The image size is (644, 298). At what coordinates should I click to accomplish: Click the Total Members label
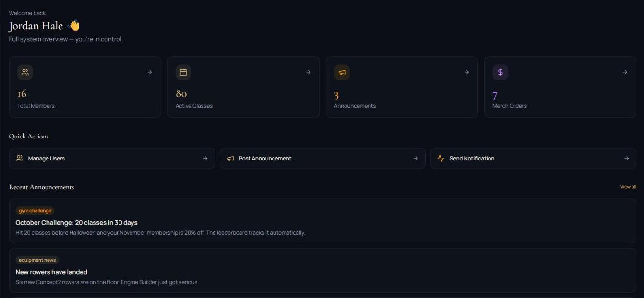tap(36, 106)
